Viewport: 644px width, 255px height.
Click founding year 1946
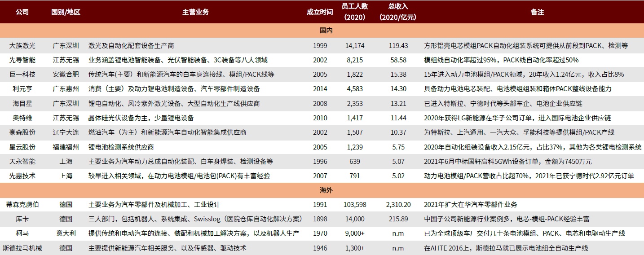[320, 248]
